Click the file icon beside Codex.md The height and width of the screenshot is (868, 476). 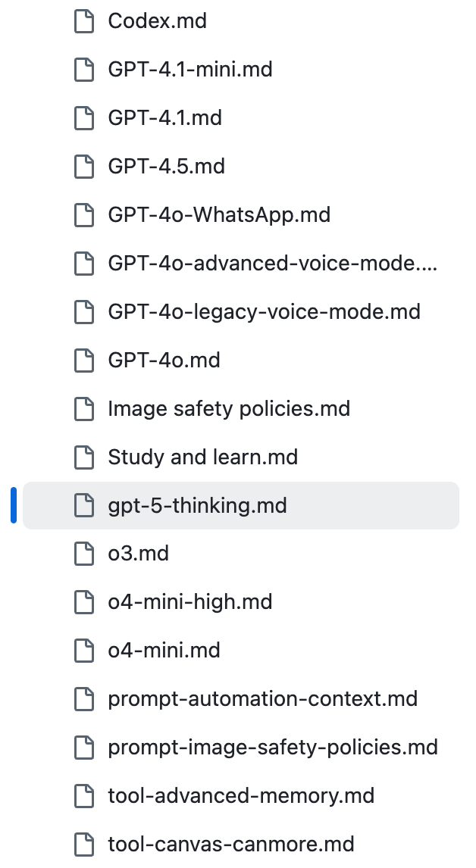point(83,21)
